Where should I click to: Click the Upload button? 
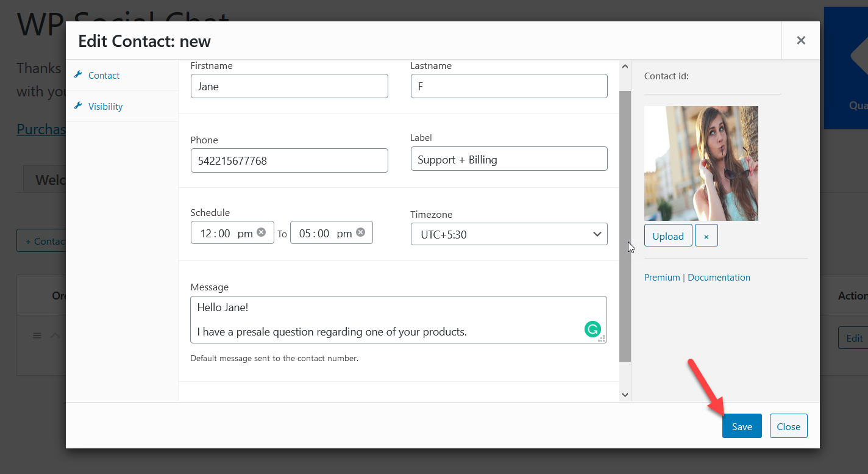(x=668, y=236)
